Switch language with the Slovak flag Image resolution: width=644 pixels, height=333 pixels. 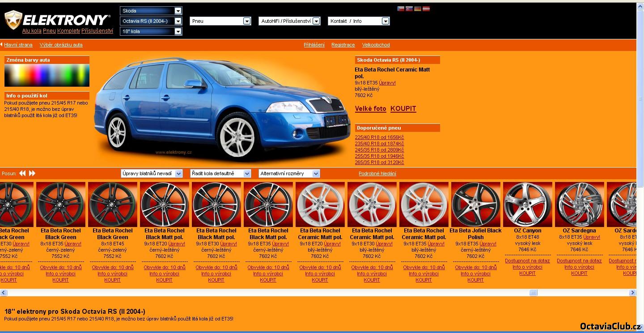coord(409,8)
